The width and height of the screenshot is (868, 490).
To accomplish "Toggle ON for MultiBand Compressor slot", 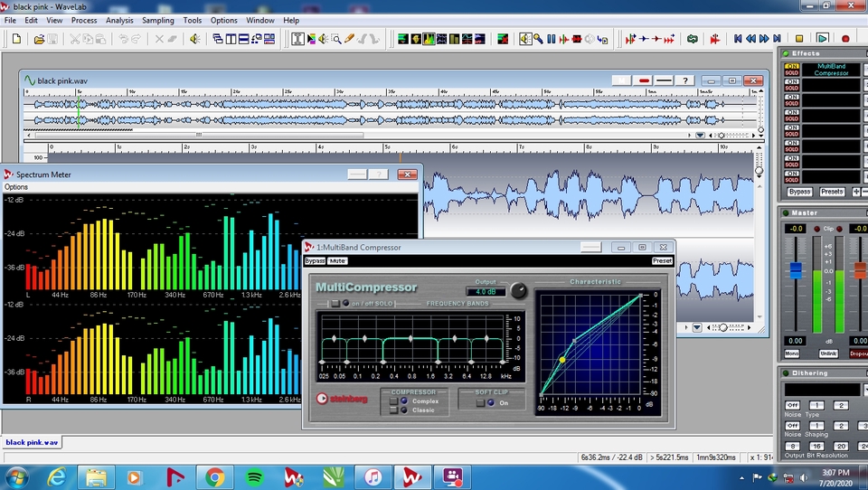I will (x=792, y=66).
